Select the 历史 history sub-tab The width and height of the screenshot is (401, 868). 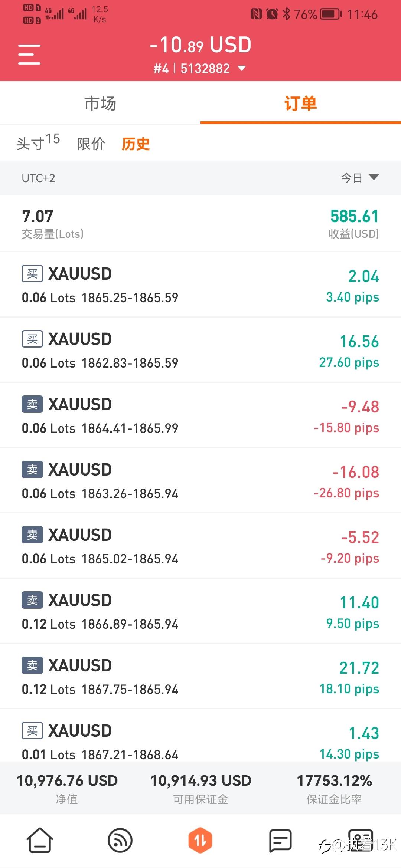[136, 144]
